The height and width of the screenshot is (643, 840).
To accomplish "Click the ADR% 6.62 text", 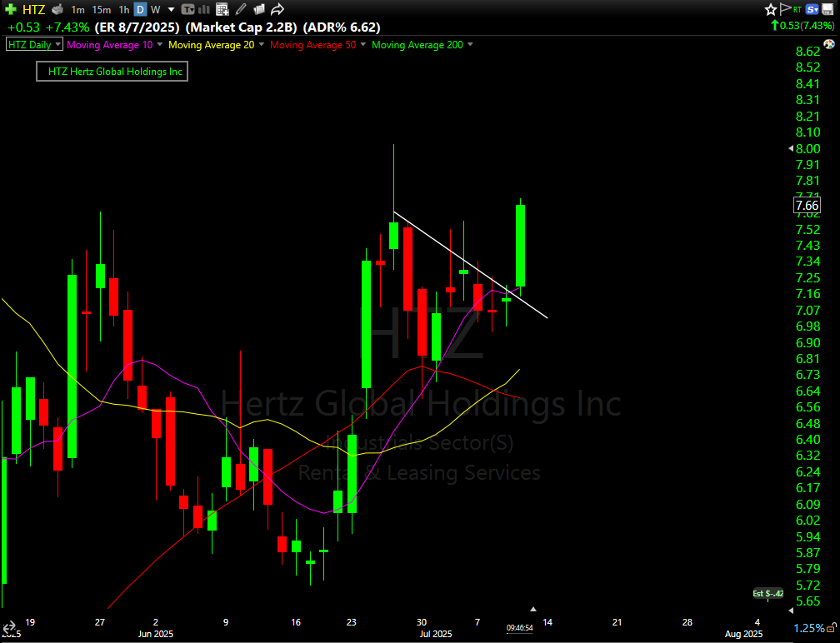I will 342,27.
